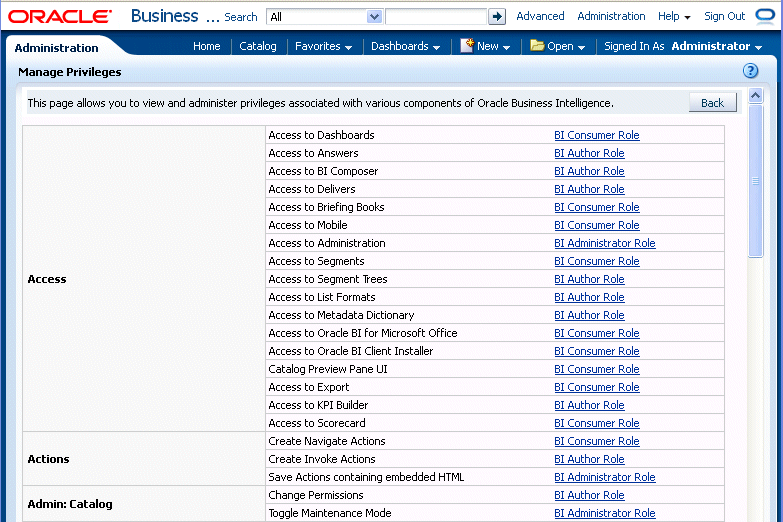Open role link for Access to Segment Trees
The image size is (783, 522).
589,279
